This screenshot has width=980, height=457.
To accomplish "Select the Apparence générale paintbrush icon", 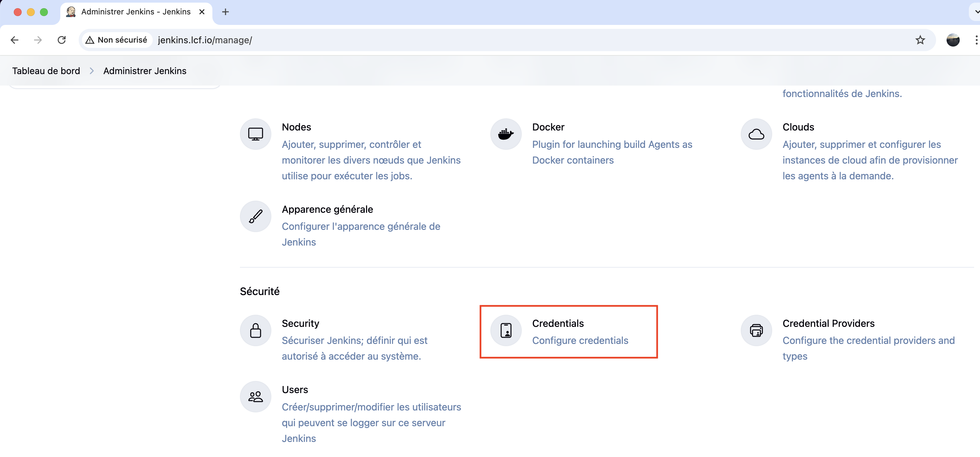I will click(255, 216).
